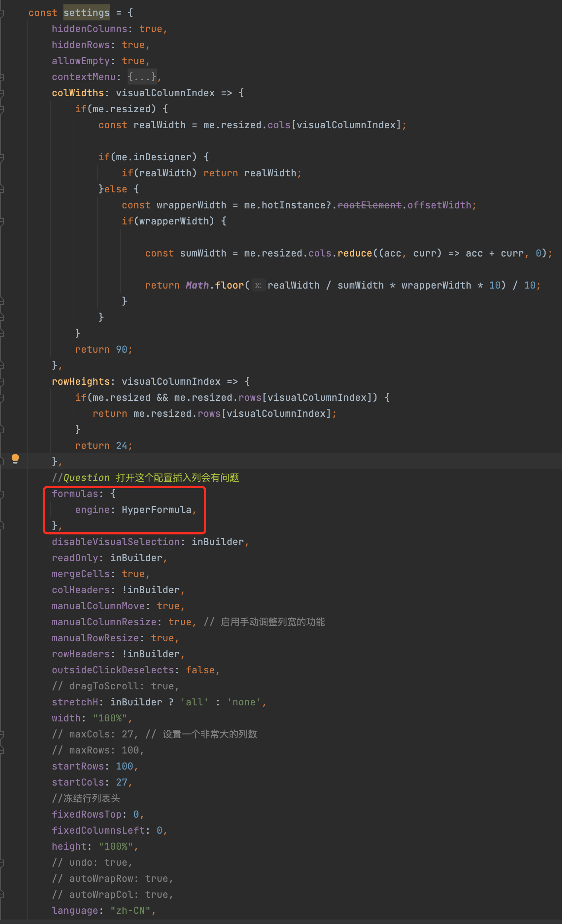The width and height of the screenshot is (562, 924).
Task: Click struck-through rootElement deprecated property
Action: (369, 205)
